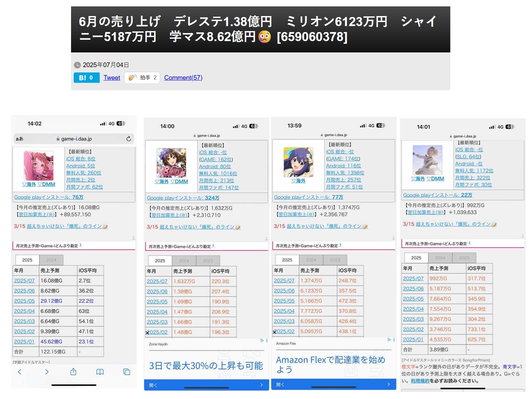Click the battery icon in the 14:02 status bar
This screenshot has height=399, width=532.
[121, 124]
